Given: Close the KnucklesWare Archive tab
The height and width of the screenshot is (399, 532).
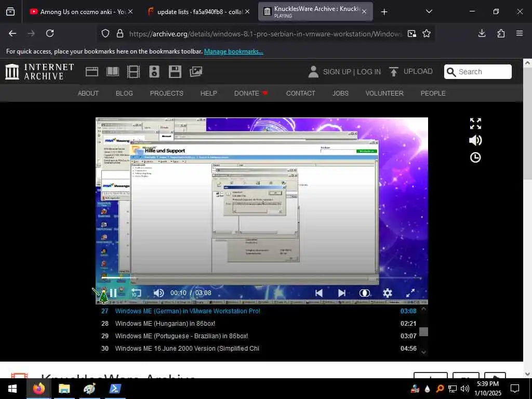Looking at the screenshot, I should pyautogui.click(x=364, y=12).
